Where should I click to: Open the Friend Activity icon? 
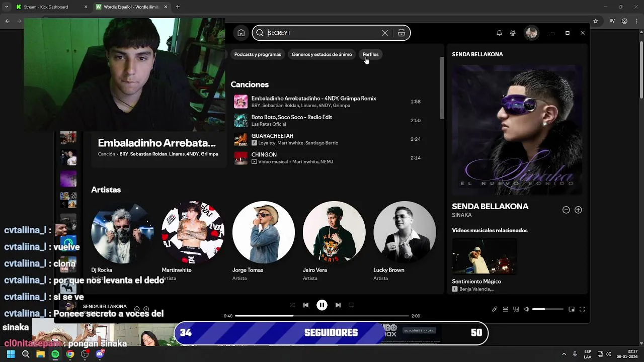coord(513,33)
